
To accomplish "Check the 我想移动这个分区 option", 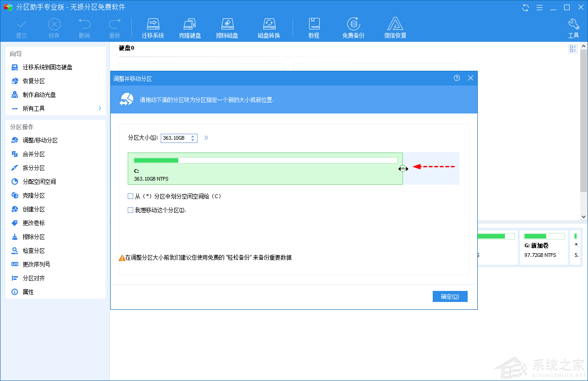I will pyautogui.click(x=130, y=210).
